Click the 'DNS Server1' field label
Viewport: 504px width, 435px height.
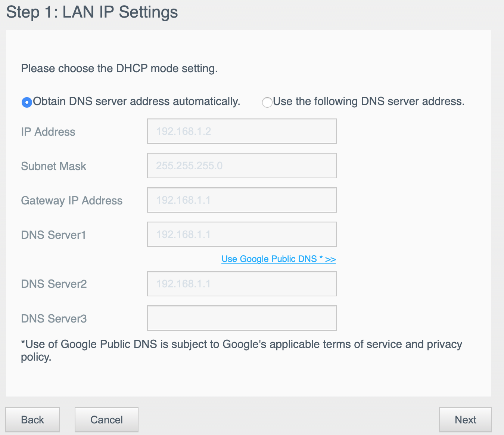coord(53,235)
